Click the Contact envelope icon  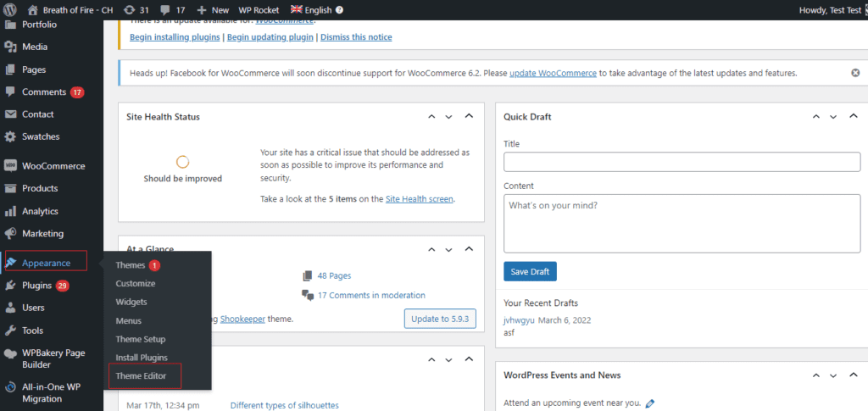click(10, 114)
